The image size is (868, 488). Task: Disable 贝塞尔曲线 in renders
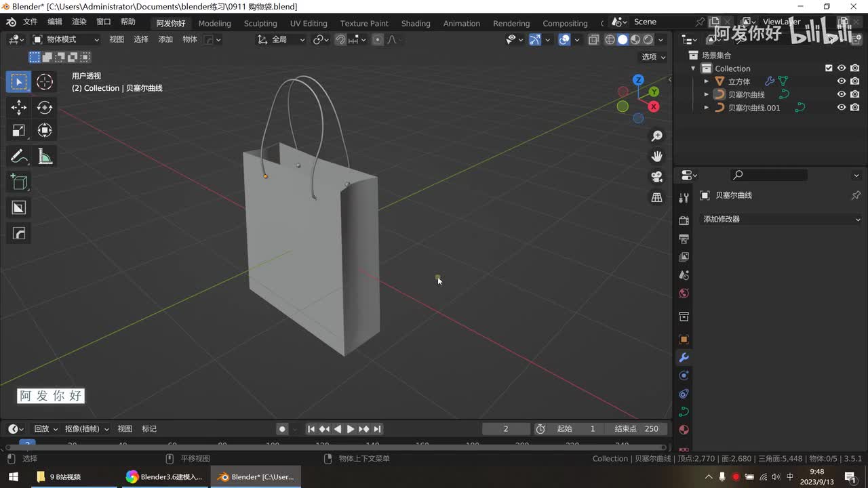pos(855,94)
